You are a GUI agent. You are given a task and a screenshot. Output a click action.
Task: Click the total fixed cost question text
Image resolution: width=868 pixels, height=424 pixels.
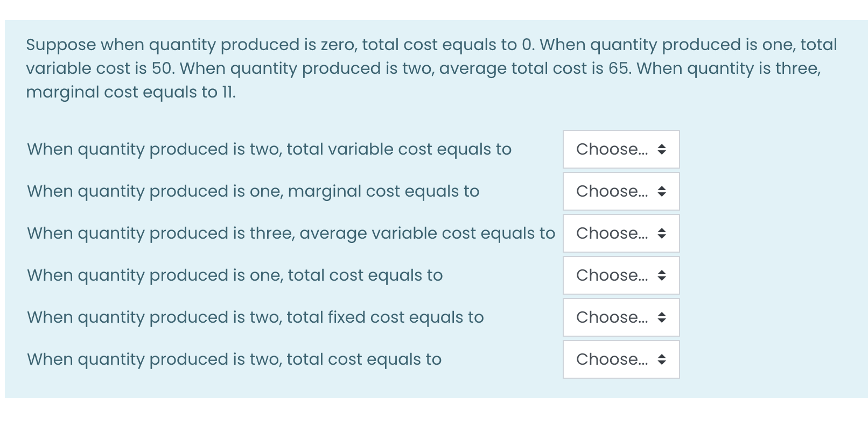click(x=255, y=317)
